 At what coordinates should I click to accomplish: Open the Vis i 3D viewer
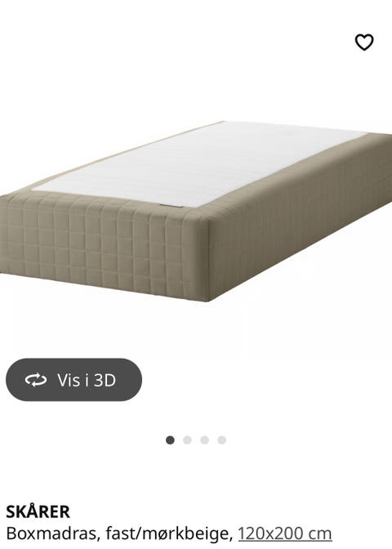73,380
